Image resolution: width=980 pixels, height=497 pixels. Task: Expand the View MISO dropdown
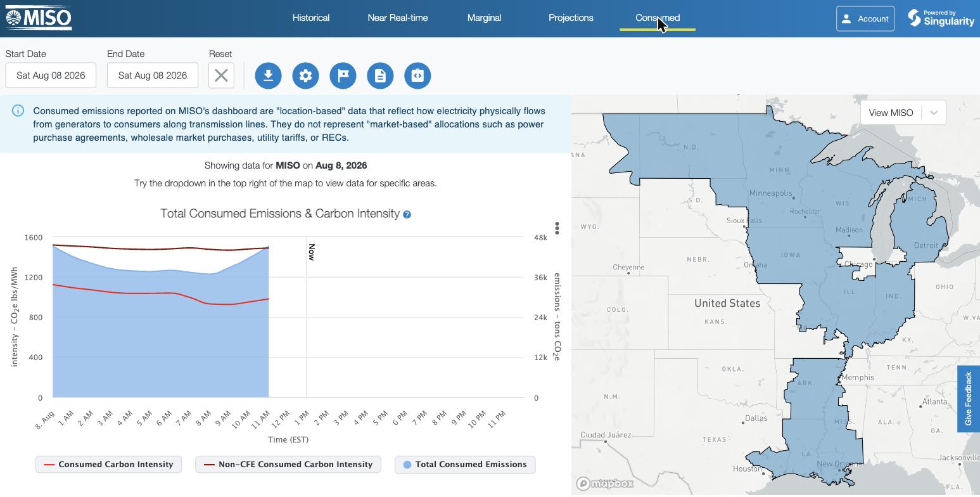(903, 113)
